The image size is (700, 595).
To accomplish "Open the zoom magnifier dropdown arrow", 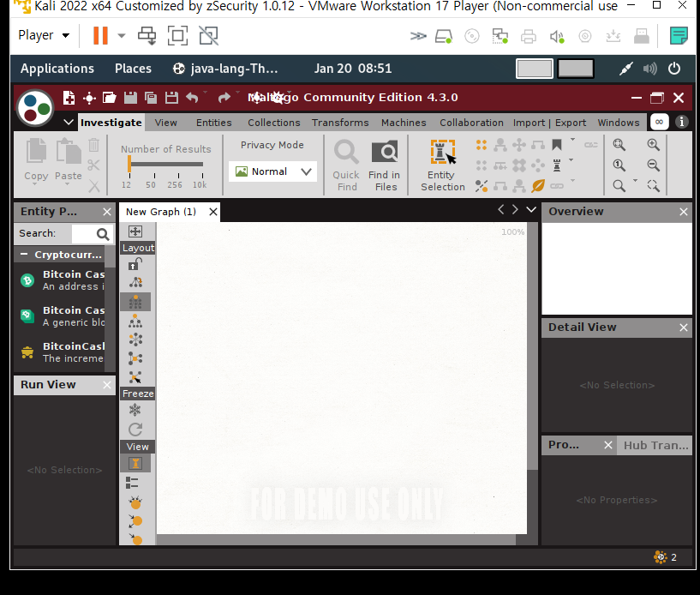I will (x=635, y=180).
